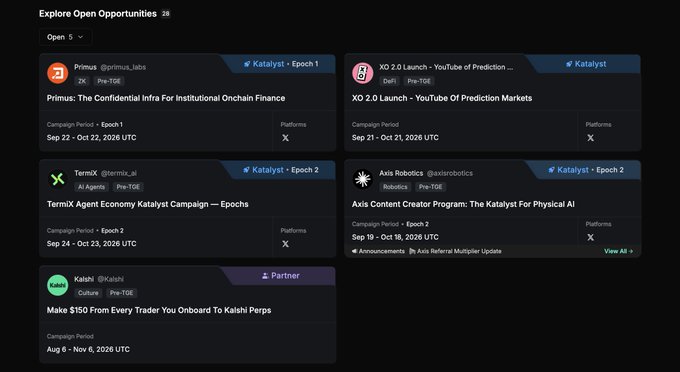Open the @primus_labs handle
The height and width of the screenshot is (372, 680).
(x=123, y=67)
